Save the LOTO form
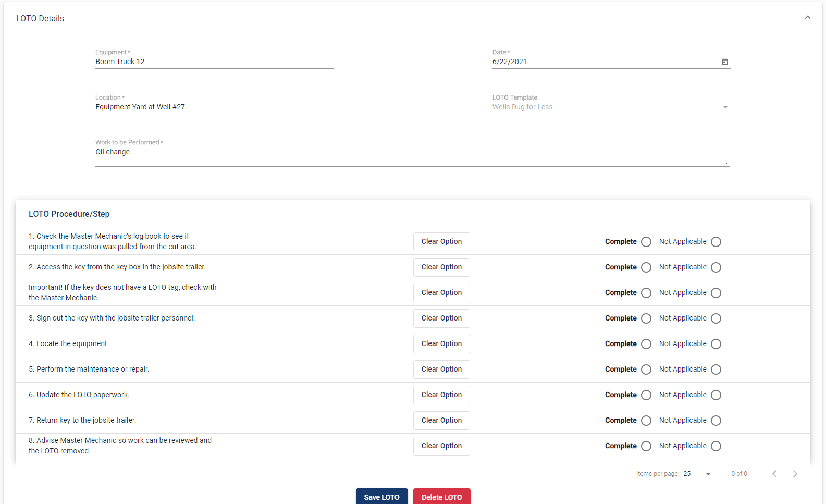 [x=382, y=497]
